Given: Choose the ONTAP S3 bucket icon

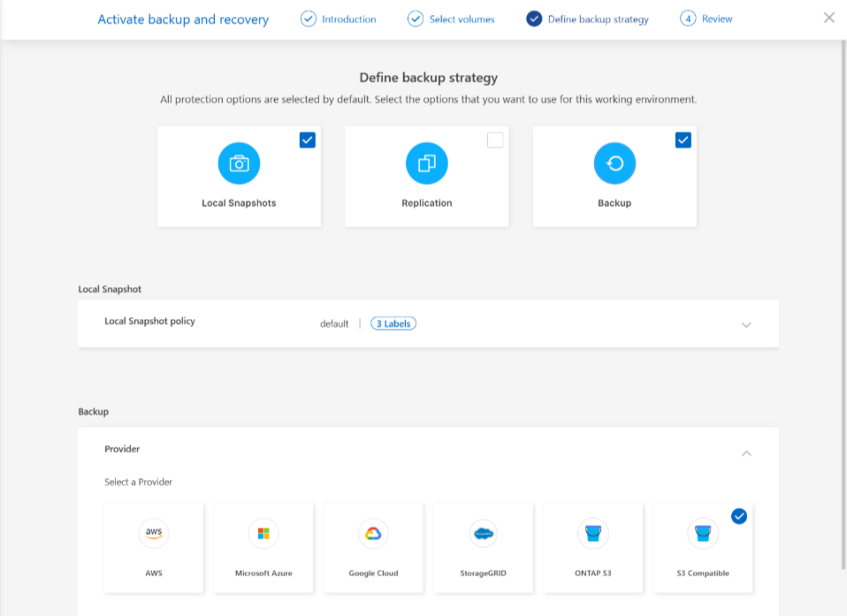Looking at the screenshot, I should click(x=592, y=533).
